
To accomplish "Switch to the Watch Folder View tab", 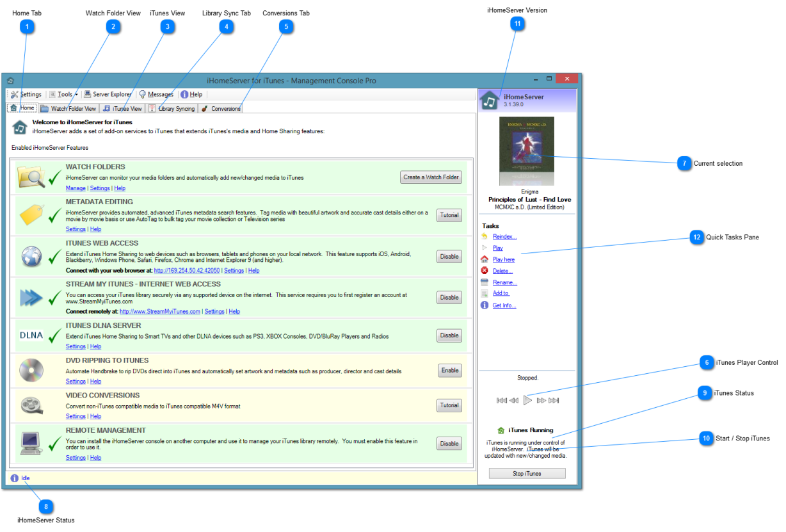I will pyautogui.click(x=68, y=109).
